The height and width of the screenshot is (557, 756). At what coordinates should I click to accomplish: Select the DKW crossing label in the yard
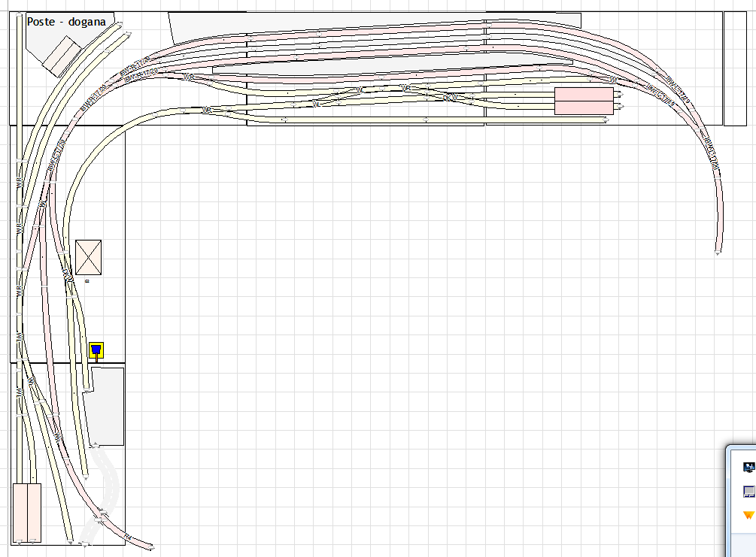449,98
